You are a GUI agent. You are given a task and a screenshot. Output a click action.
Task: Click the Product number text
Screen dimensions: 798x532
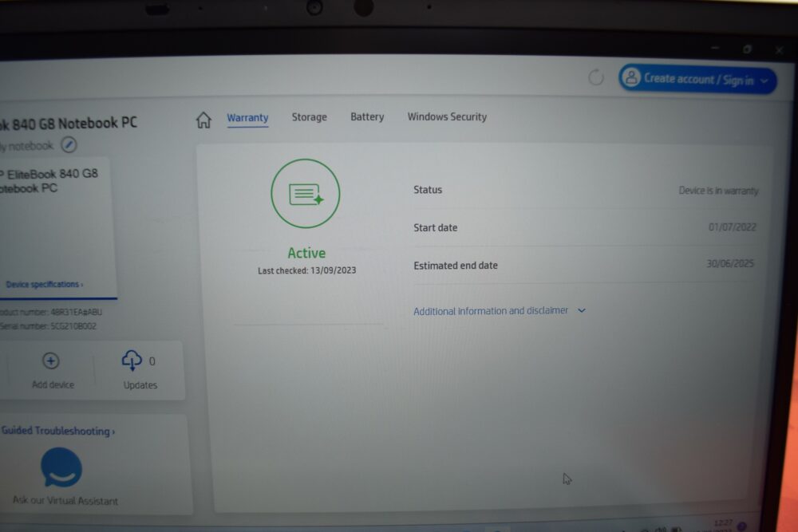point(51,312)
